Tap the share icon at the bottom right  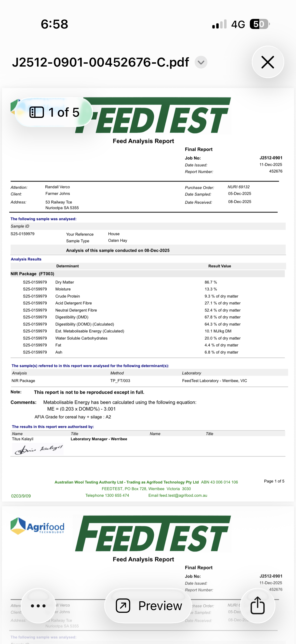coord(257,605)
